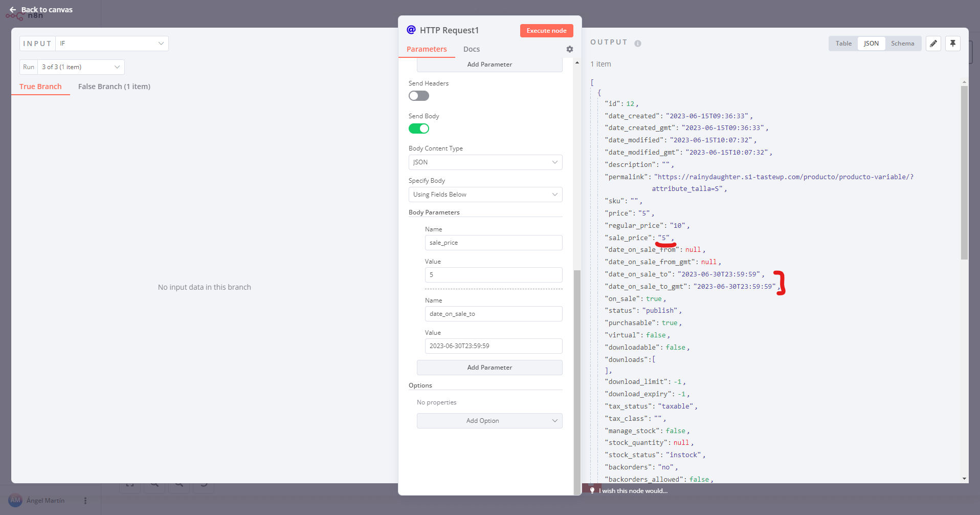Expand the Specify Body dropdown
The image size is (980, 515).
click(485, 195)
